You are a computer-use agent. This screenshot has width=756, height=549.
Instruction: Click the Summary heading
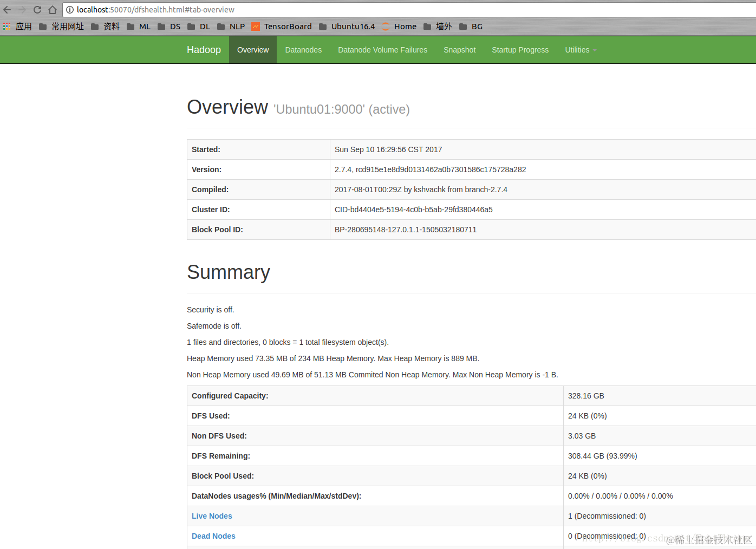pyautogui.click(x=229, y=272)
